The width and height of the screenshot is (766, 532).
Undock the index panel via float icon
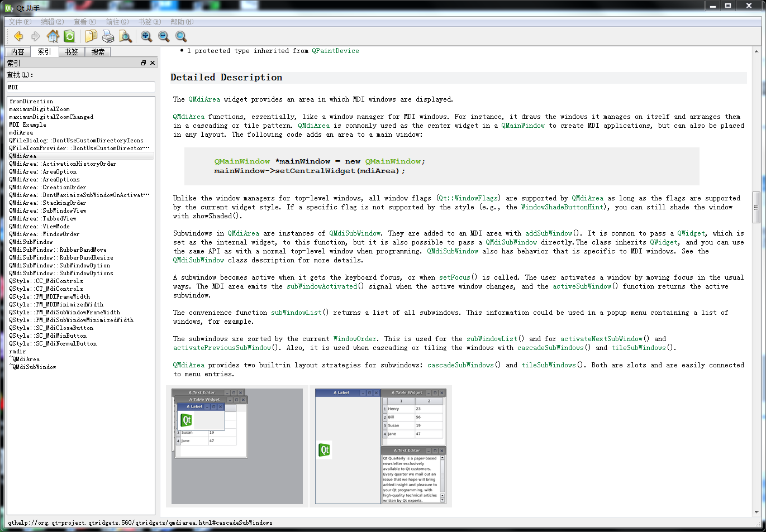coord(143,63)
